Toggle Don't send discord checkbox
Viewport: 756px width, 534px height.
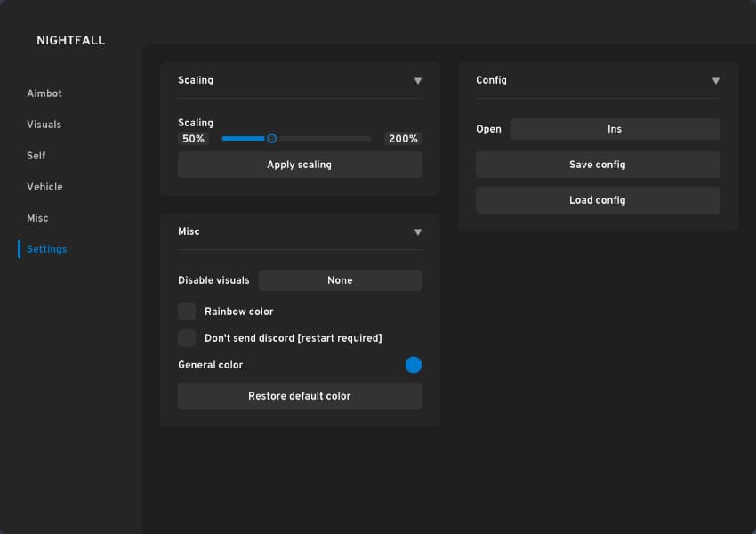pos(187,338)
